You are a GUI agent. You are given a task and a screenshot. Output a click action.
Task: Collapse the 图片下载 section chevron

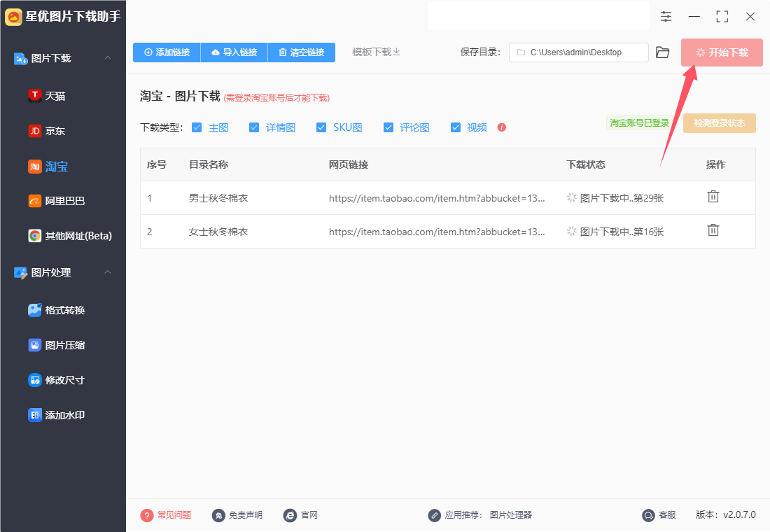coord(108,58)
